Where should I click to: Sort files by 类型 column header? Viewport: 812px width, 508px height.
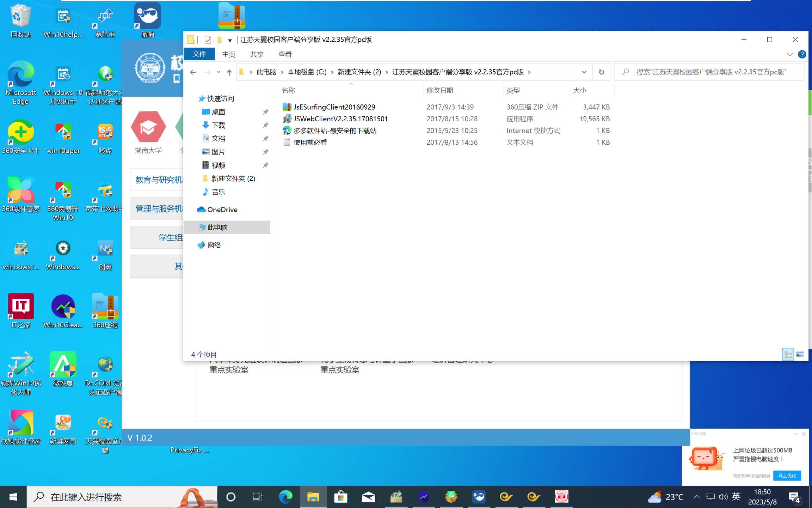[x=536, y=90]
